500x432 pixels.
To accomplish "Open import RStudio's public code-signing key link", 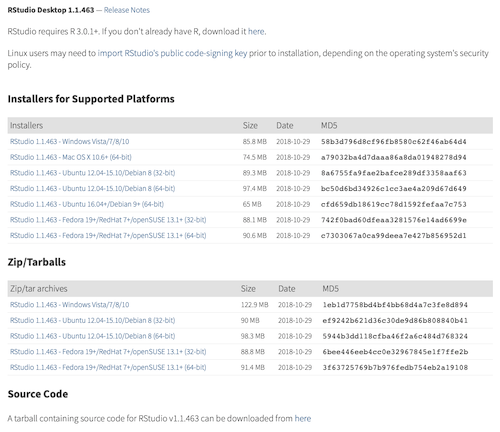I will click(172, 53).
